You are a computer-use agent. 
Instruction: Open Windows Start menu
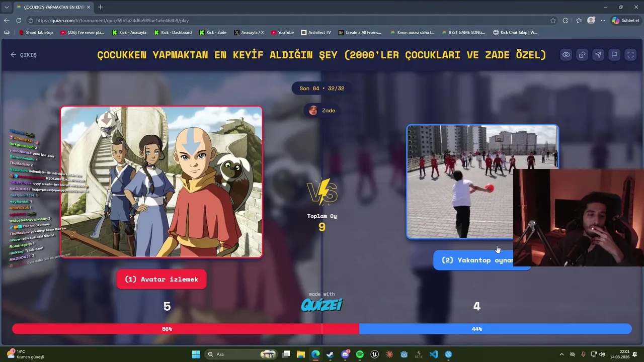(x=196, y=354)
